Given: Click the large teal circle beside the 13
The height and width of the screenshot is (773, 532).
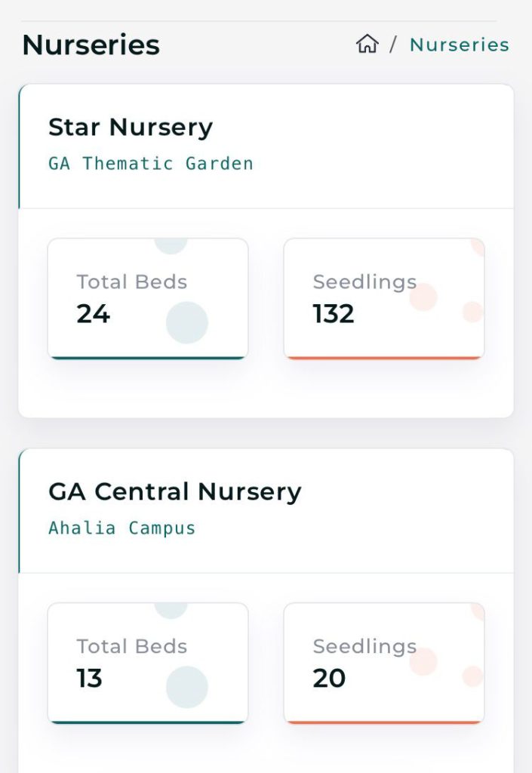Looking at the screenshot, I should pos(186,687).
